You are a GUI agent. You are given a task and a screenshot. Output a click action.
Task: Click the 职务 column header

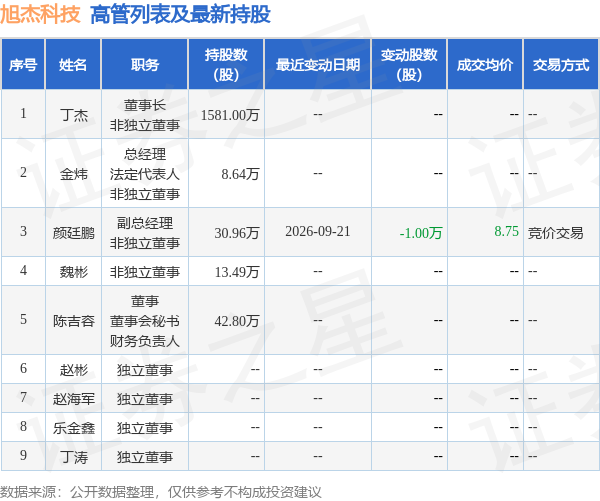pos(145,65)
